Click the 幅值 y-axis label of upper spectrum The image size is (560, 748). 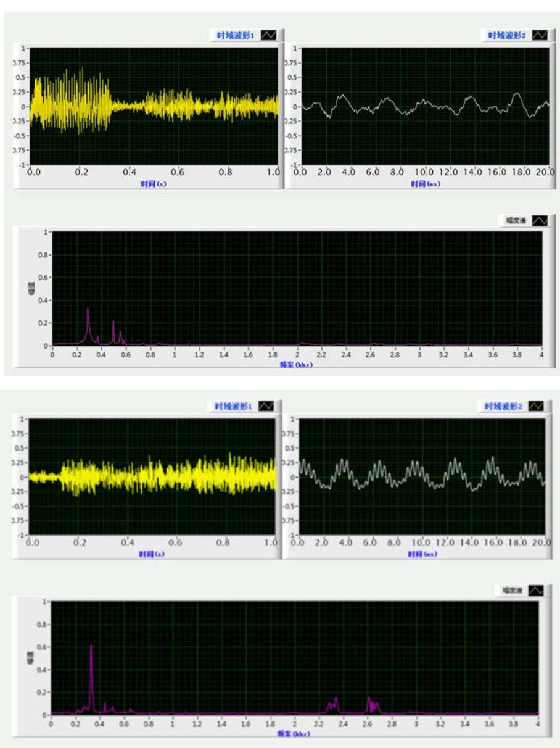[31, 288]
